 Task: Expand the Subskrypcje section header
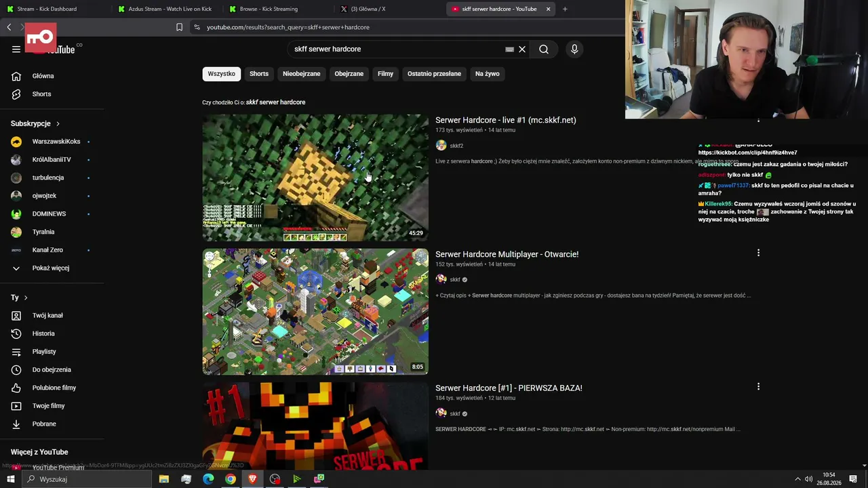[x=35, y=123]
